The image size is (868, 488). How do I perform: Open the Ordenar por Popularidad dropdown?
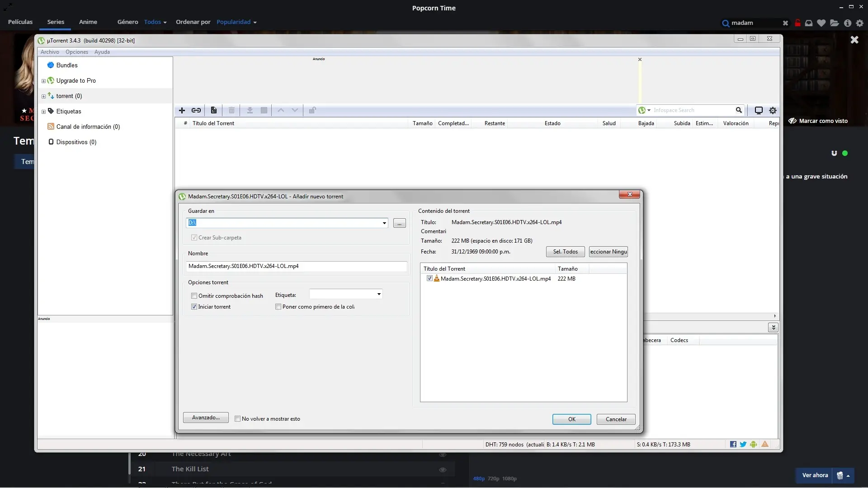pos(236,22)
